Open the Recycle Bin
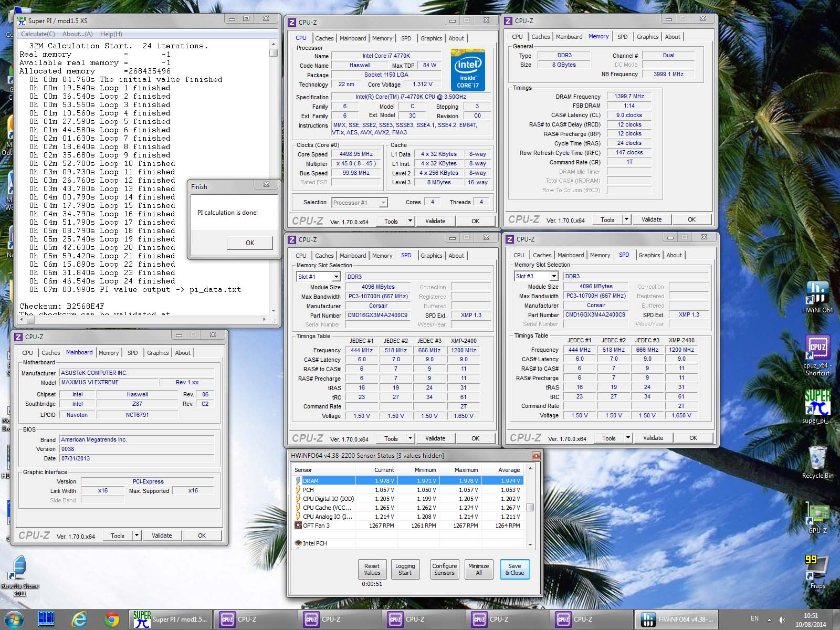Viewport: 840px width, 630px height. 817,462
